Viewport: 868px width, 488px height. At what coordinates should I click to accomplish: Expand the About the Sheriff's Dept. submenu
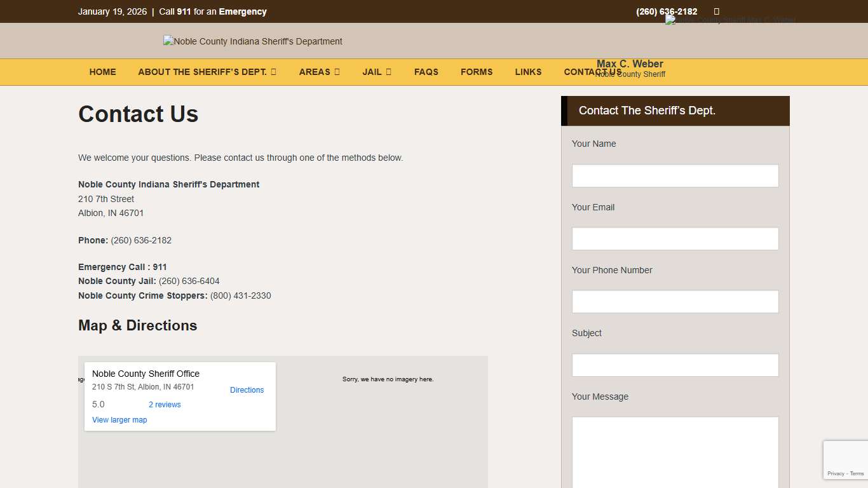click(207, 72)
